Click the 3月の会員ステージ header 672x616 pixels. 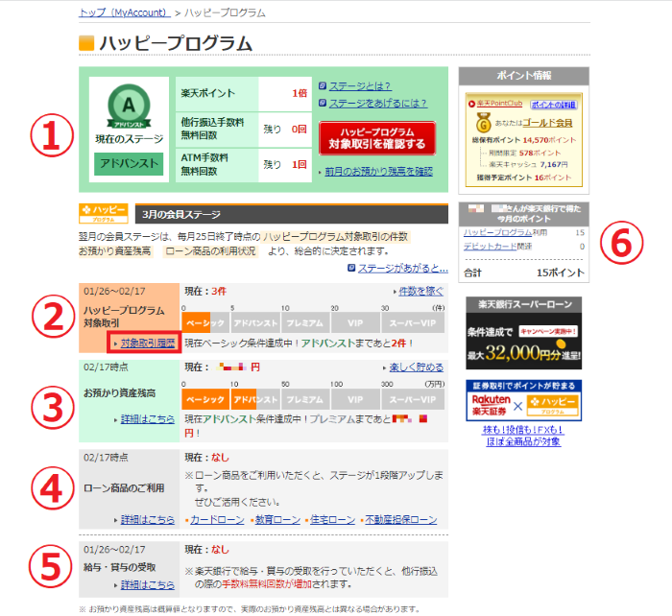pos(292,214)
